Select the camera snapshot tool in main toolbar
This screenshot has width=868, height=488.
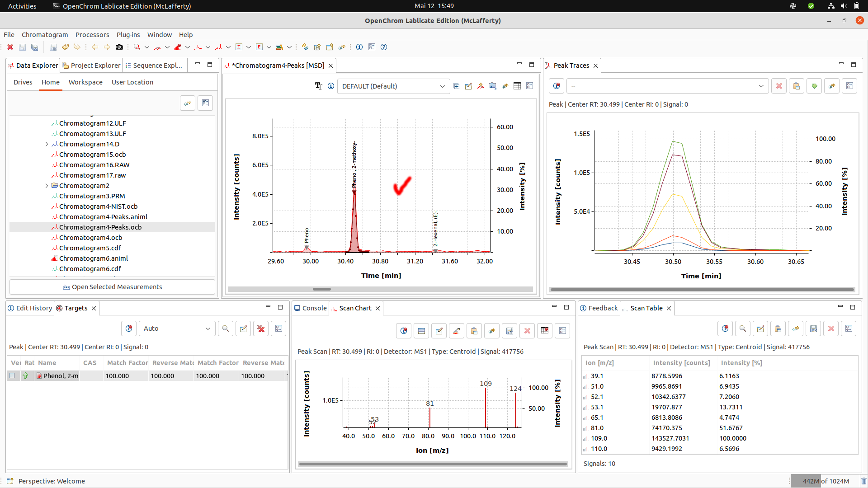(x=119, y=47)
